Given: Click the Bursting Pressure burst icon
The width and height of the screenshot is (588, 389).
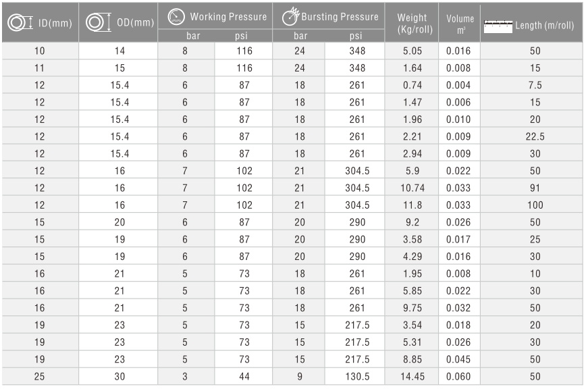Looking at the screenshot, I should 291,16.
